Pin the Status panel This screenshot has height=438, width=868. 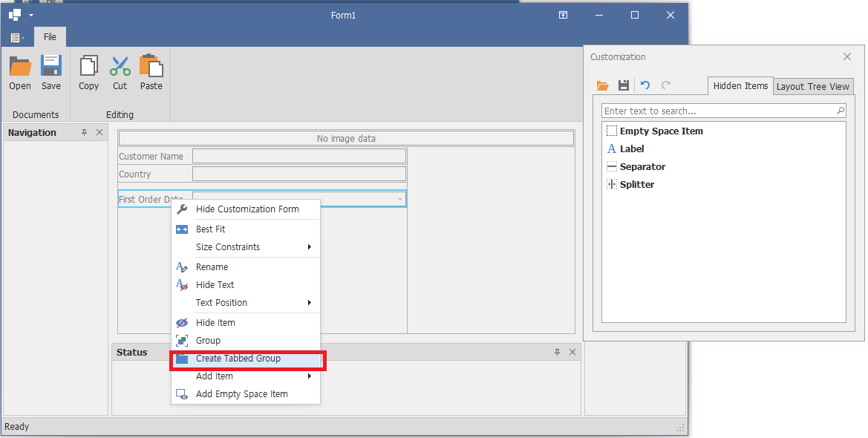click(558, 352)
